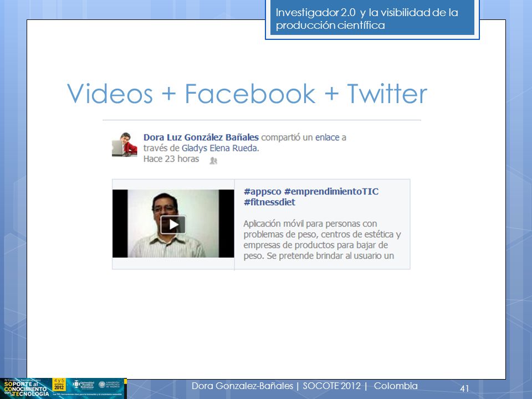Select the "Videos + Facebook + Twitter" slide title
Viewport: 532px width, 399px height.
pos(247,94)
